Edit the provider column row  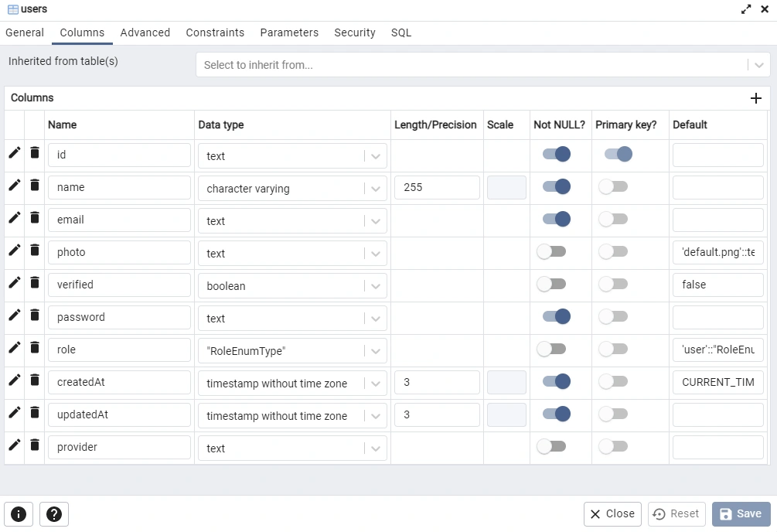point(15,445)
